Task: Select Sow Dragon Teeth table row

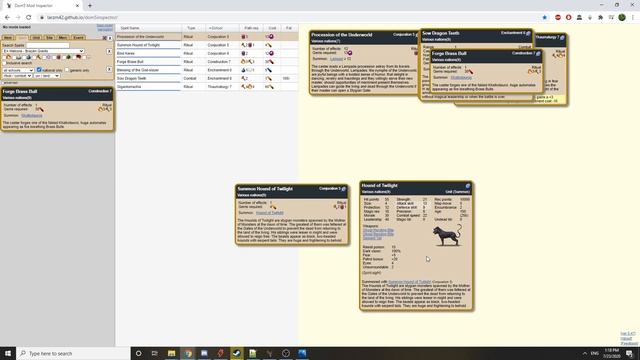Action: click(x=207, y=78)
